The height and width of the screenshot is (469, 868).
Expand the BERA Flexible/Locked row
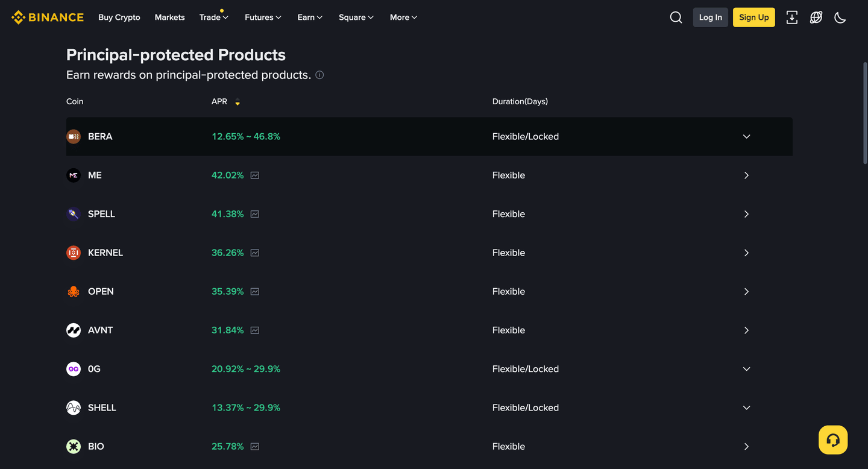(746, 136)
